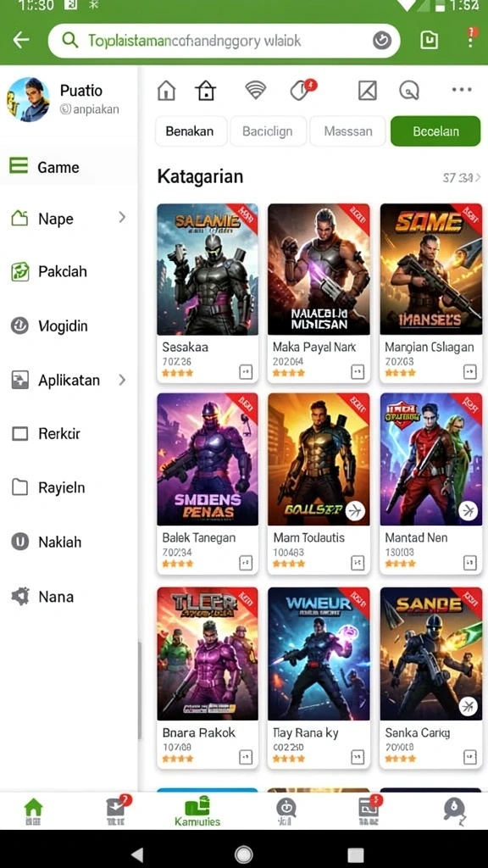Click the magnifier icon in toolbar row
This screenshot has width=488, height=868.
409,90
